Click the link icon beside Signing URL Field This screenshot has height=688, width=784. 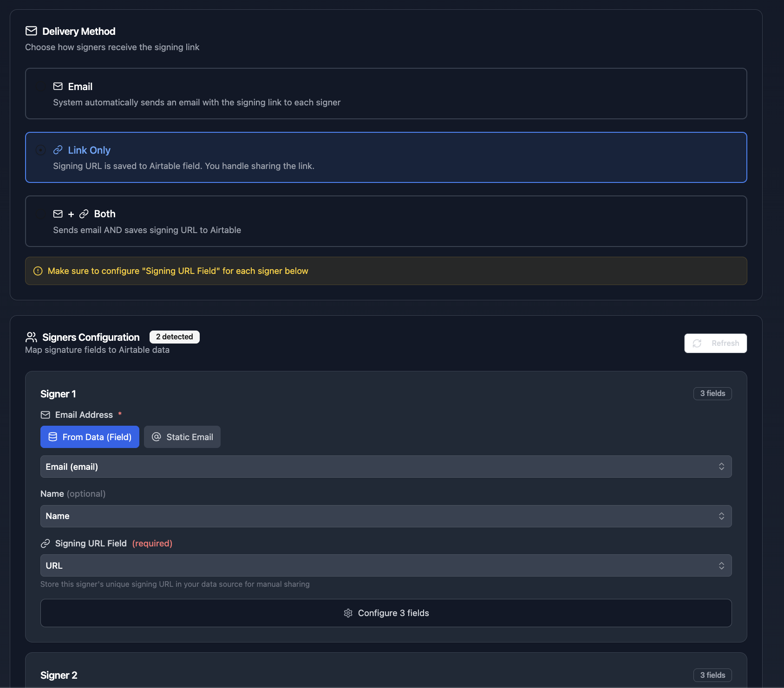pyautogui.click(x=46, y=544)
